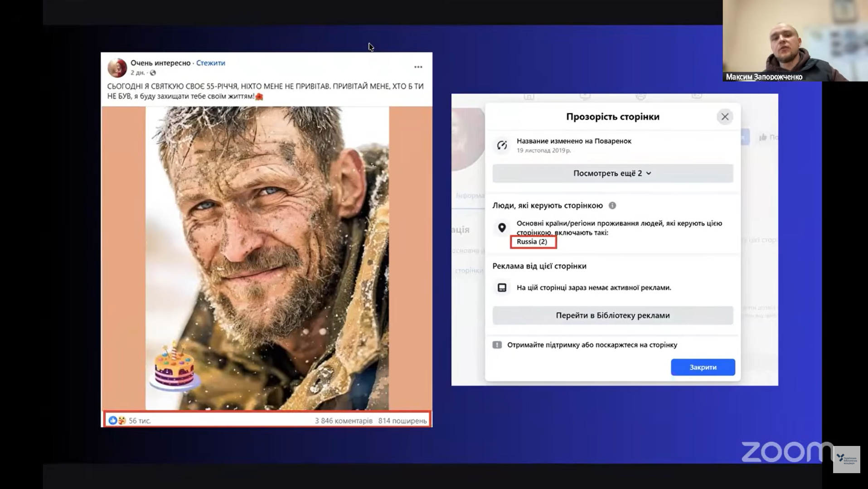This screenshot has height=489, width=868.
Task: Click the blue Like reaction icon
Action: 113,421
